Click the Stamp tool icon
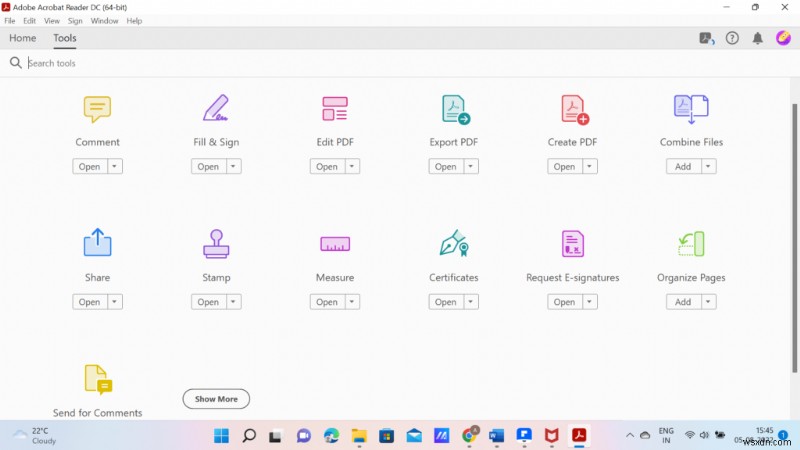Image resolution: width=800 pixels, height=450 pixels. point(216,244)
